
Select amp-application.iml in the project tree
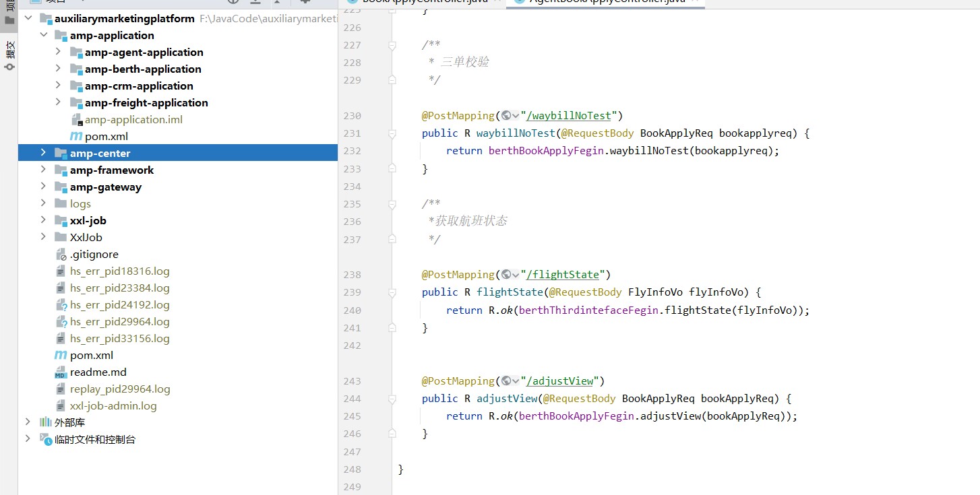point(133,119)
